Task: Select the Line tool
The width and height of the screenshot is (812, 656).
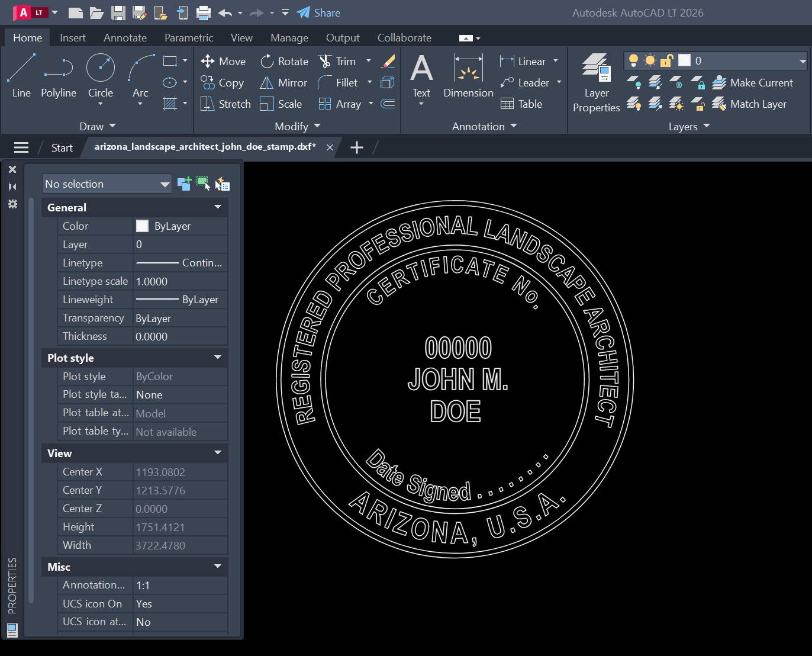Action: pyautogui.click(x=21, y=76)
